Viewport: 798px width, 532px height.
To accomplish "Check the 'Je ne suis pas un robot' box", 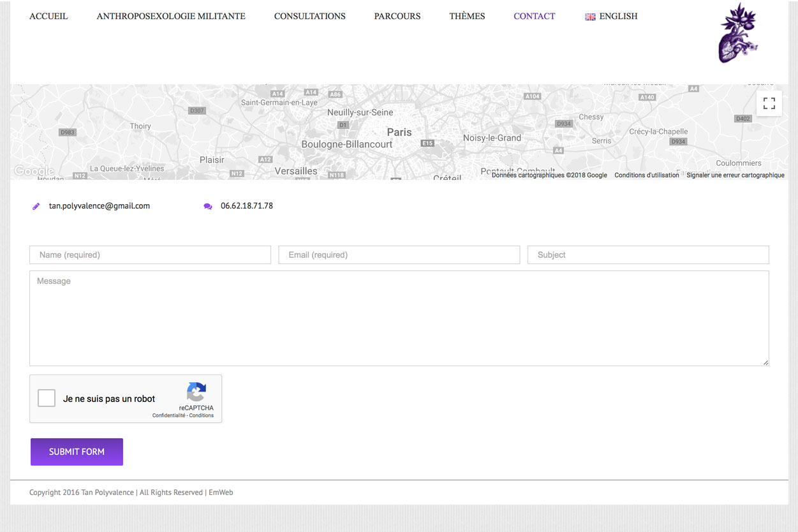I will [47, 398].
